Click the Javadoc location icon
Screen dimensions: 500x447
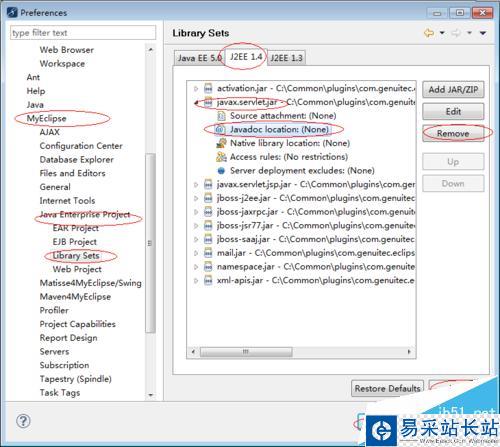click(x=220, y=129)
